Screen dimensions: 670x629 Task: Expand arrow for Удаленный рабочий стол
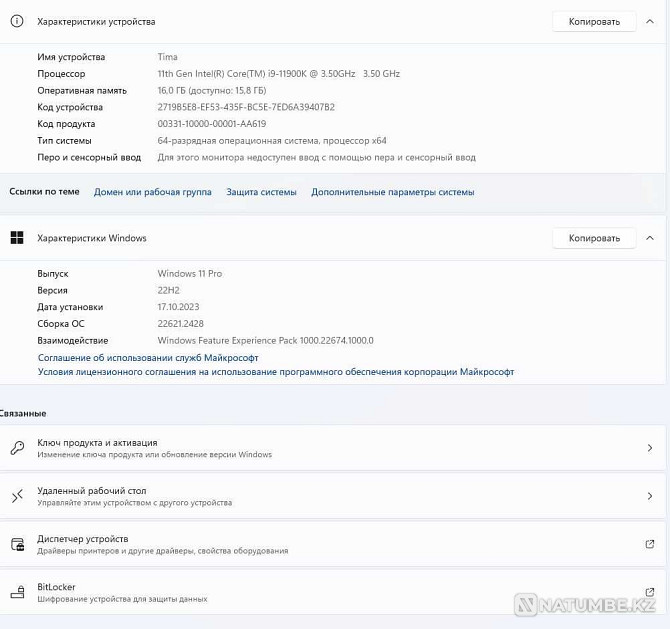pos(649,496)
